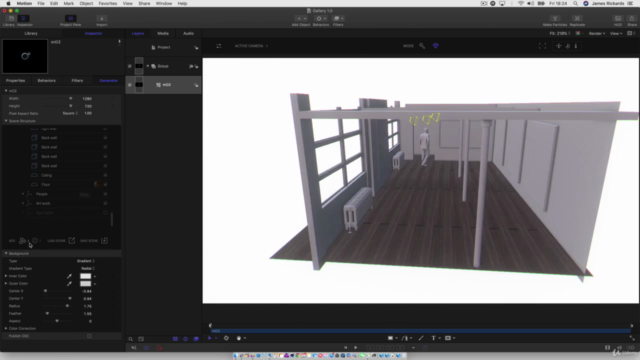The image size is (640, 360).
Task: Expand the Inner Color parameter
Action: click(x=6, y=276)
